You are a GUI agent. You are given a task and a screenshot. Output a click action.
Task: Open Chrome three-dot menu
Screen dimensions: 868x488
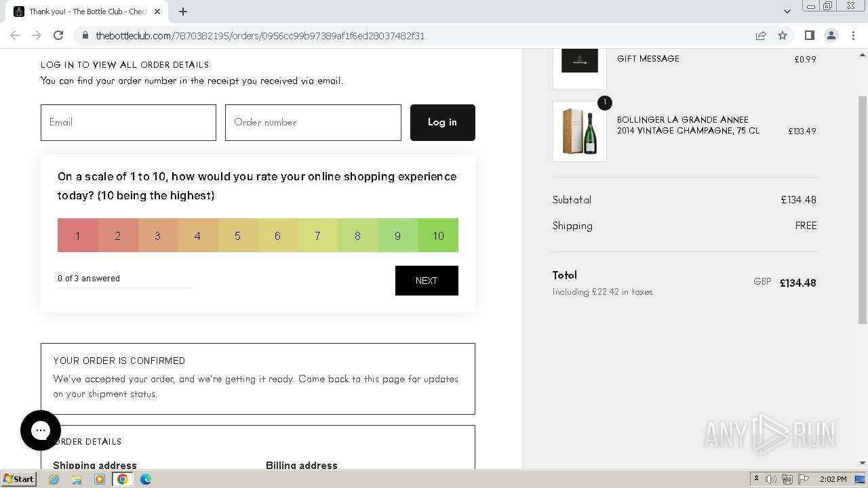pos(853,35)
